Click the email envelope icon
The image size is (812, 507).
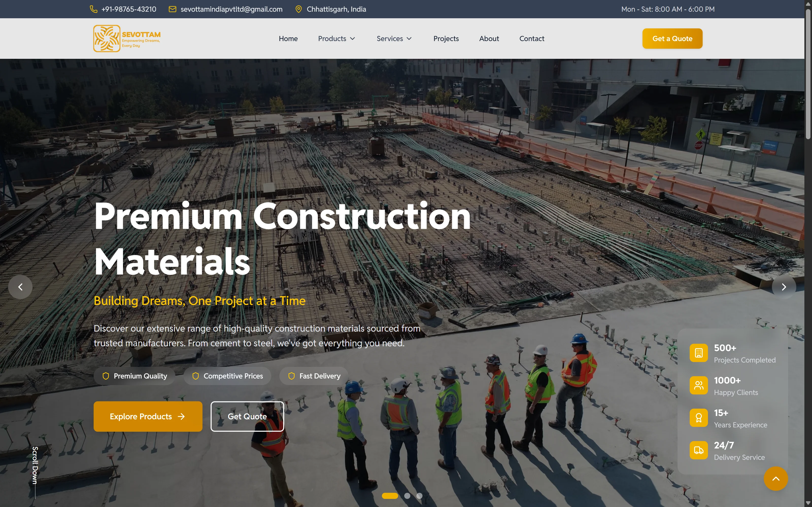(x=173, y=9)
